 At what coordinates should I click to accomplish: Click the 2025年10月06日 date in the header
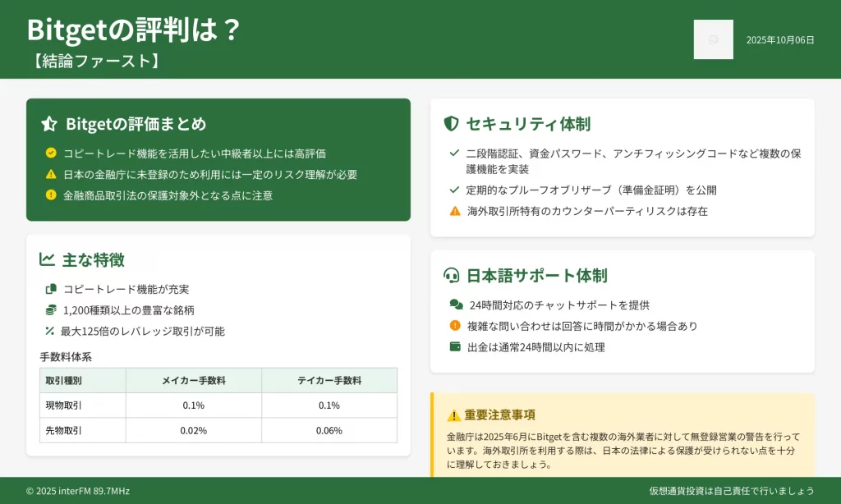click(x=780, y=39)
